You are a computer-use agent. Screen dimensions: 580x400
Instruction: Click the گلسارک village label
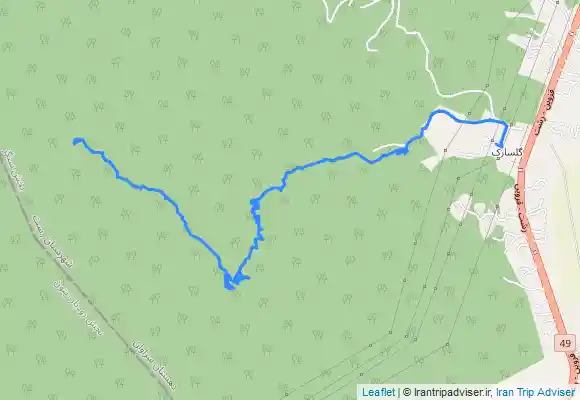[507, 152]
